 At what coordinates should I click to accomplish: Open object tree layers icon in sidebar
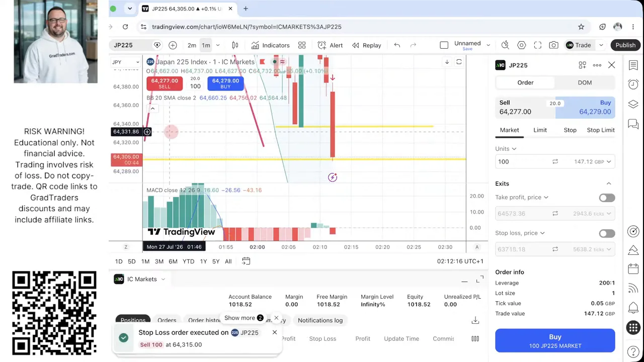[633, 104]
